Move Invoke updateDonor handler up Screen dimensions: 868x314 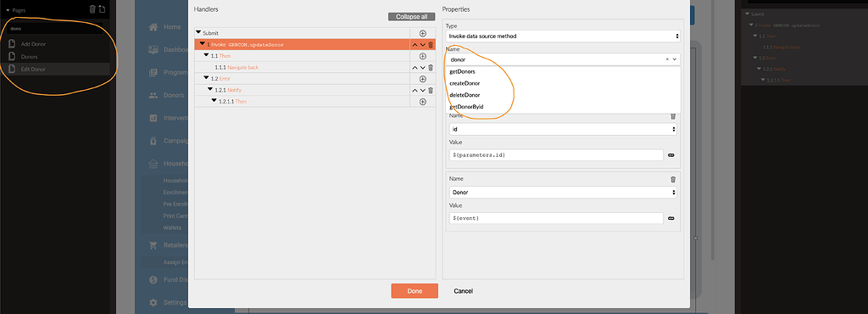click(414, 45)
